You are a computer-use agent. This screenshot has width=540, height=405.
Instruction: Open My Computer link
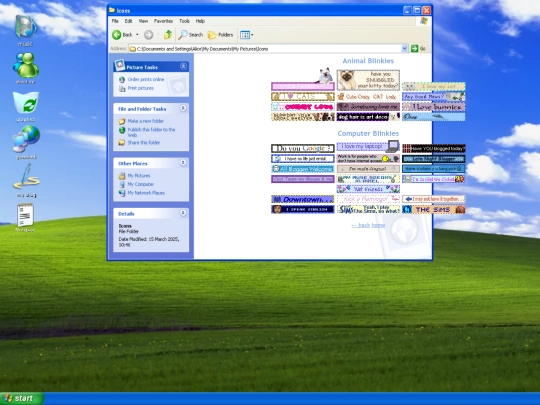141,184
